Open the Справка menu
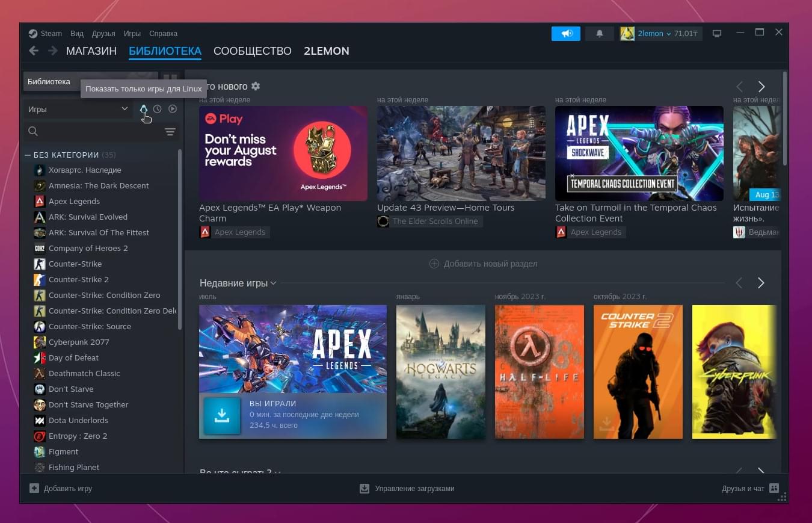Image resolution: width=812 pixels, height=523 pixels. point(163,34)
